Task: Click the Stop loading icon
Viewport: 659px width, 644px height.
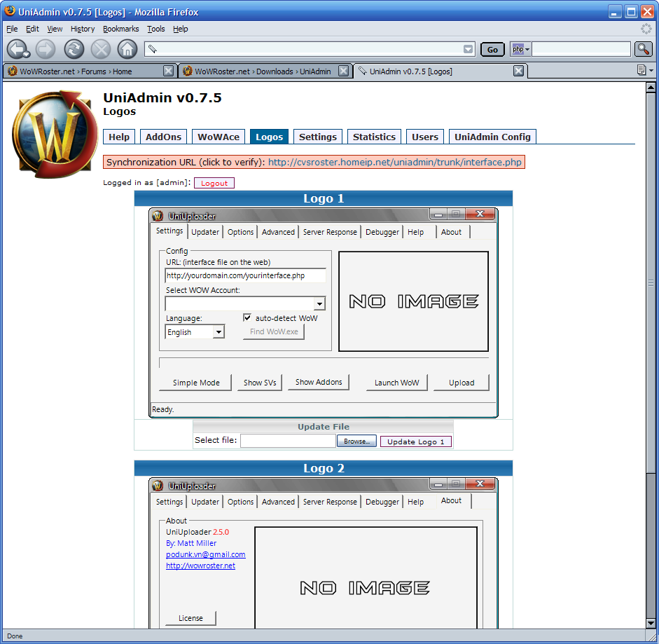Action: point(101,49)
